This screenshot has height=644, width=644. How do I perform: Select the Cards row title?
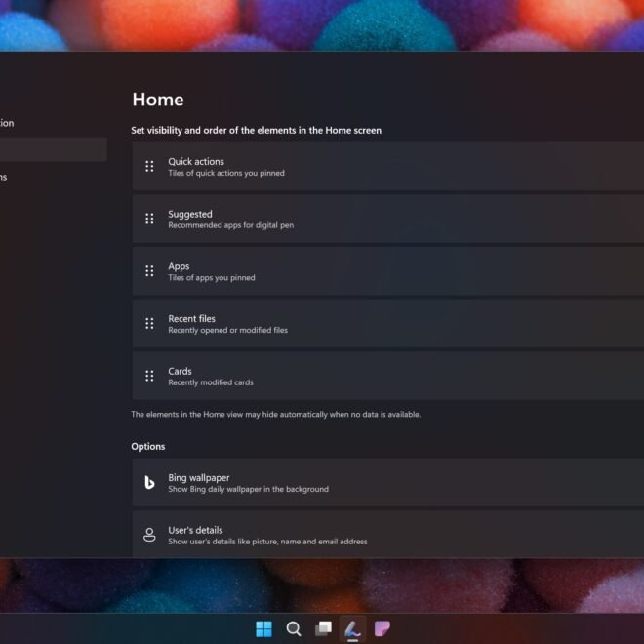(180, 371)
